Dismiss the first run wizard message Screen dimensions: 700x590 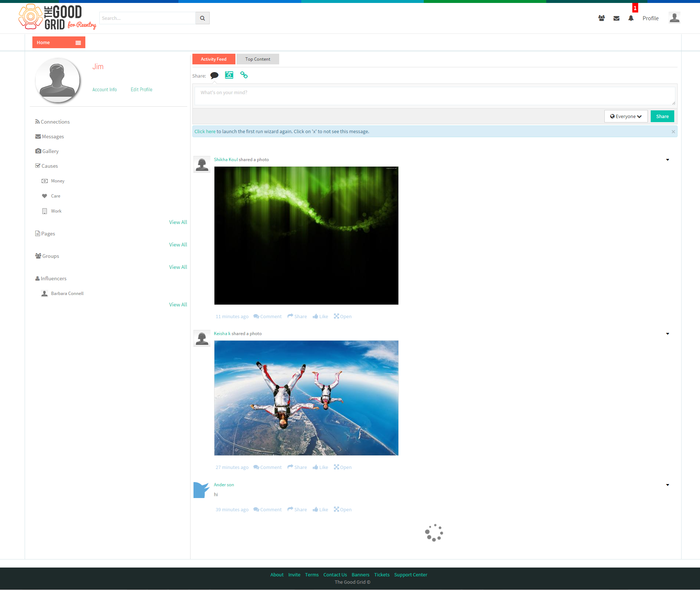tap(673, 132)
